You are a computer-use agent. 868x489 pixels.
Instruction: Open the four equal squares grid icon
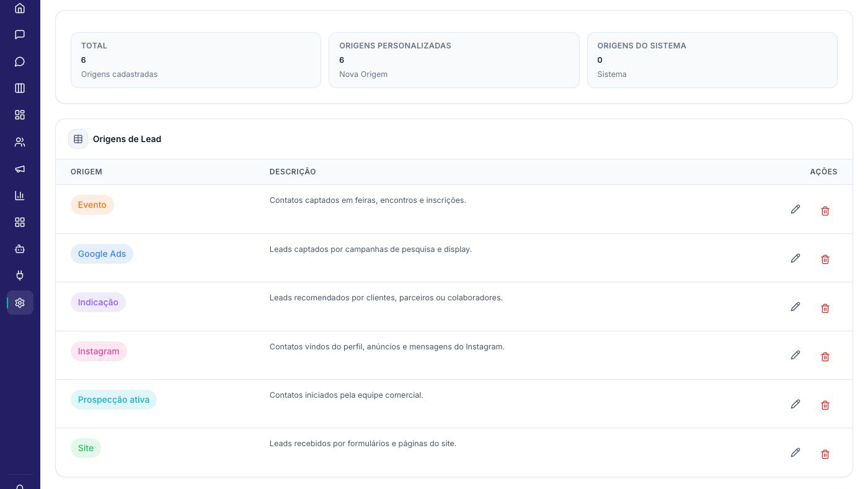pos(20,222)
